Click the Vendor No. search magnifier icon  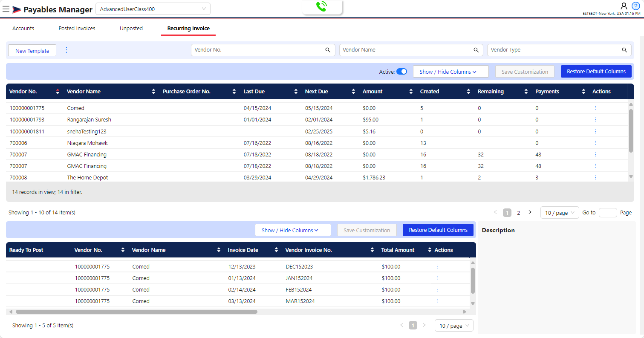pos(328,50)
